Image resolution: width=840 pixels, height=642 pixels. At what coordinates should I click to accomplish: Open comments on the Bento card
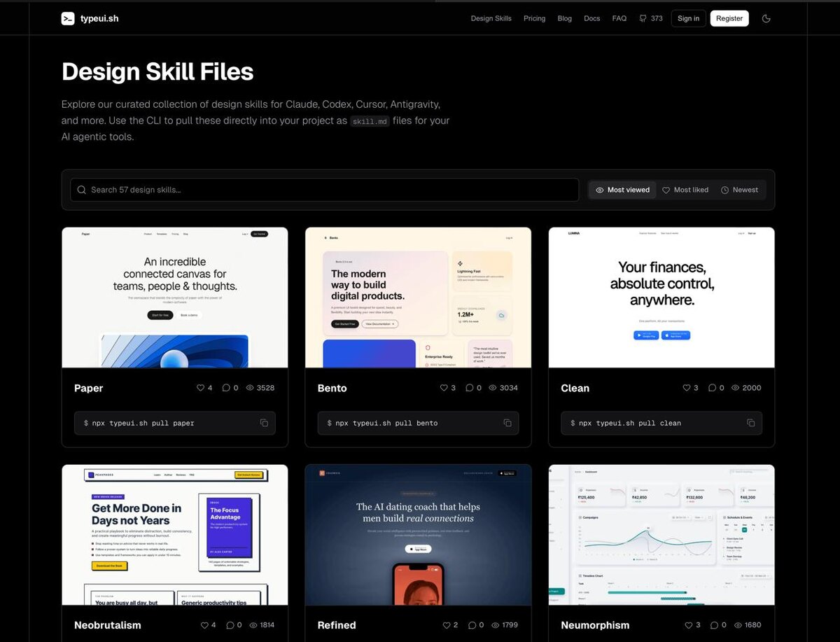[473, 388]
